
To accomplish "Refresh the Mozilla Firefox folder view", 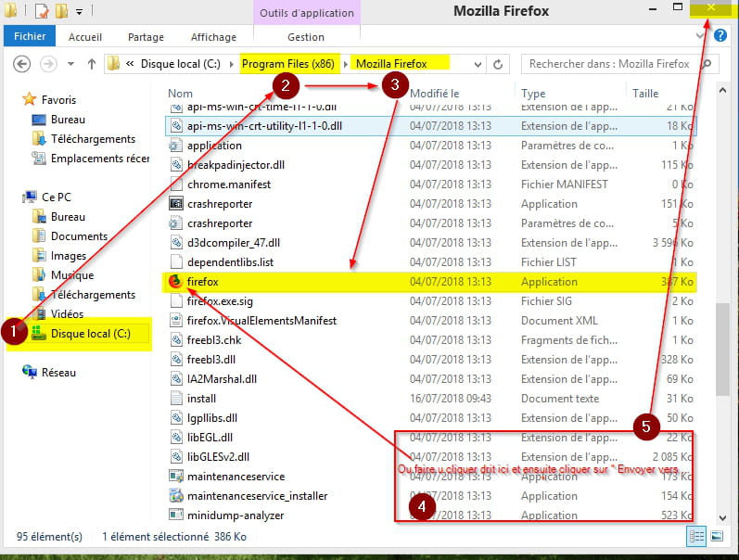I will point(498,64).
